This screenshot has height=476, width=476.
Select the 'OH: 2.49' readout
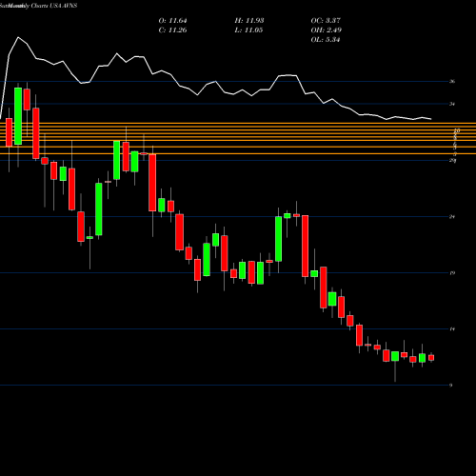[326, 30]
